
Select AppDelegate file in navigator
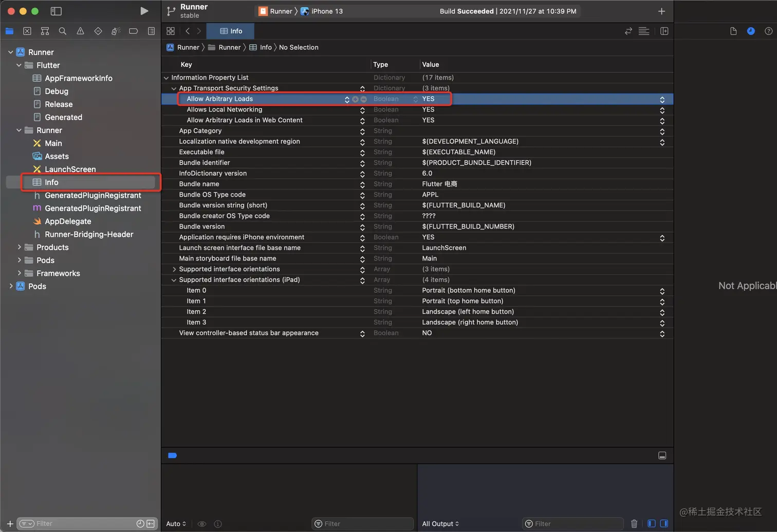tap(68, 221)
